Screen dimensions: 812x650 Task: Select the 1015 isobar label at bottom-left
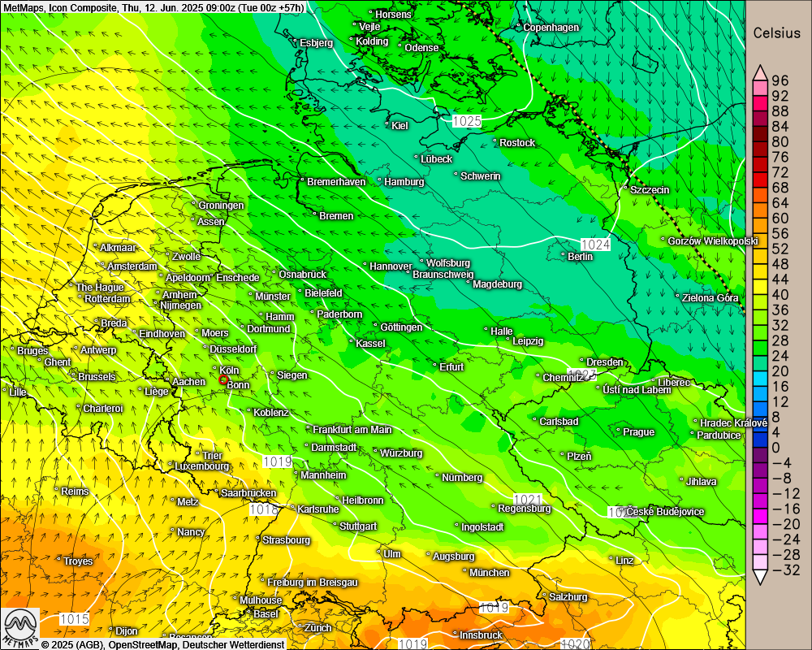(x=75, y=619)
